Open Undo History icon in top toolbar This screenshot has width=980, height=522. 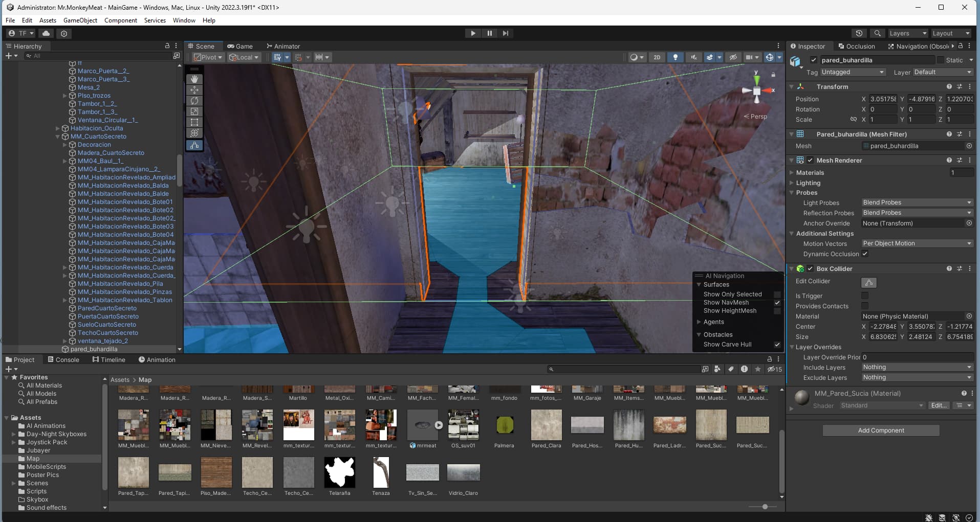[x=859, y=33]
